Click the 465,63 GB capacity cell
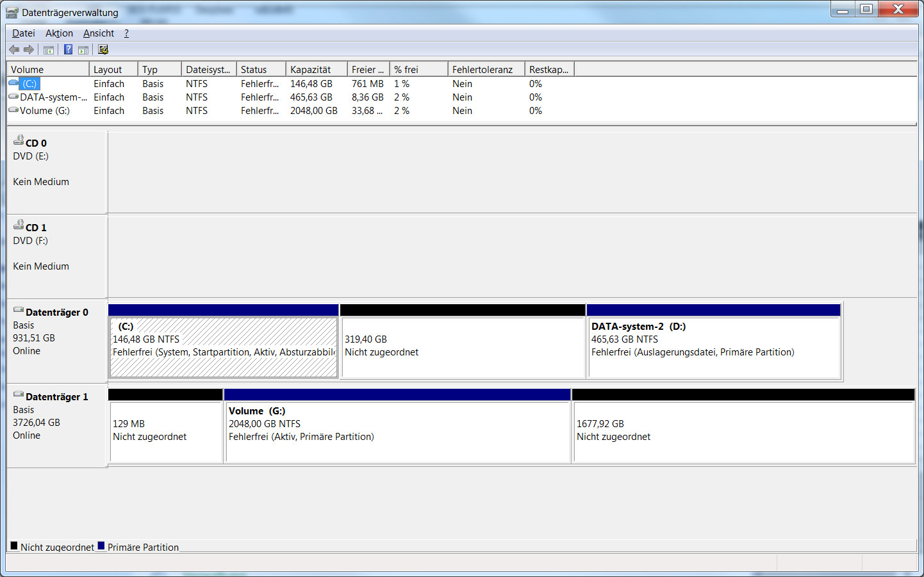924x577 pixels. (x=311, y=97)
